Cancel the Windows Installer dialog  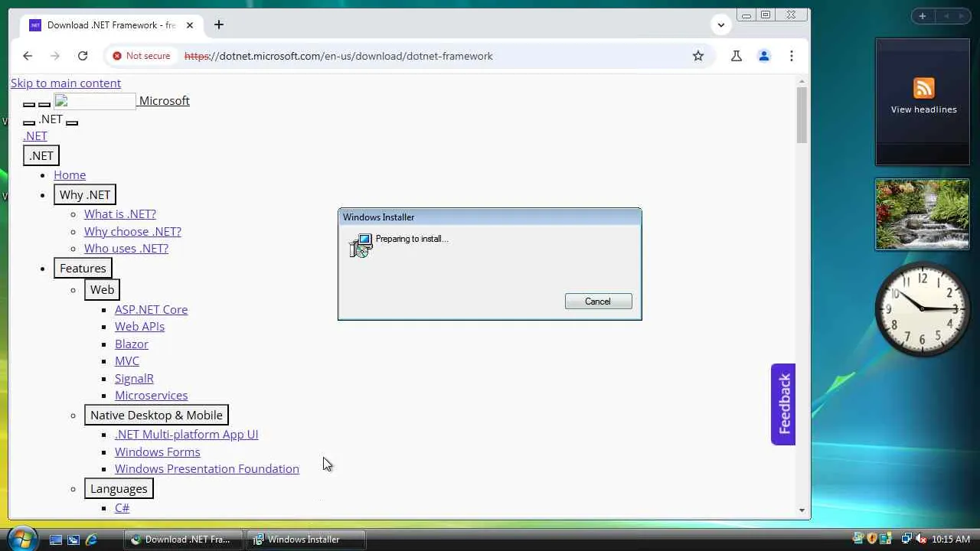(x=598, y=302)
